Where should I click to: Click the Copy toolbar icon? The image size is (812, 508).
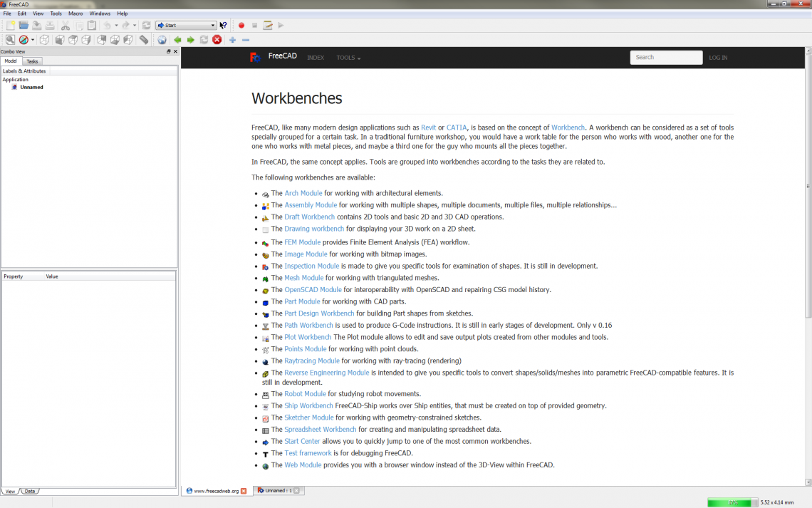tap(79, 26)
